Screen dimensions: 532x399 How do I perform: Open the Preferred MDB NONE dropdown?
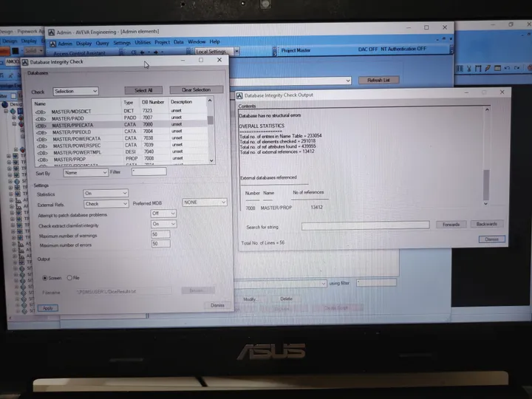[x=205, y=202]
